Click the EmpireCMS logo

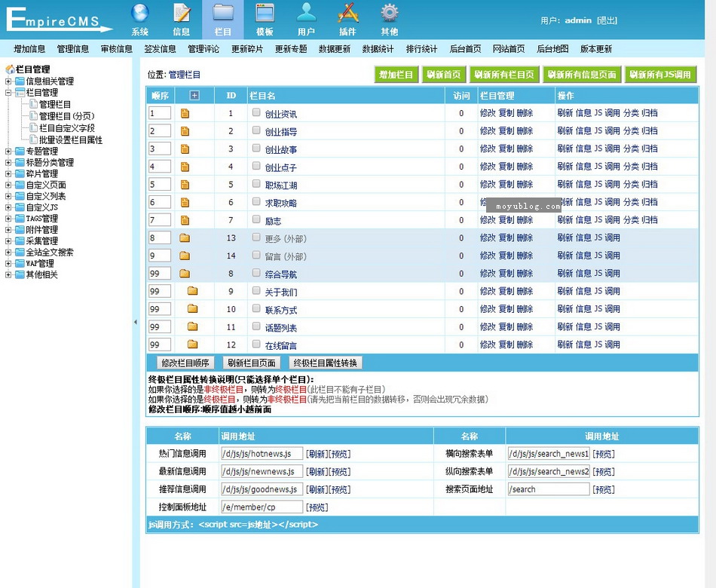coord(59,20)
